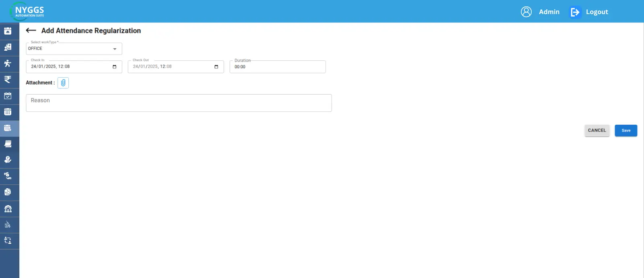Click the Check In date-time field
The height and width of the screenshot is (278, 644).
74,67
